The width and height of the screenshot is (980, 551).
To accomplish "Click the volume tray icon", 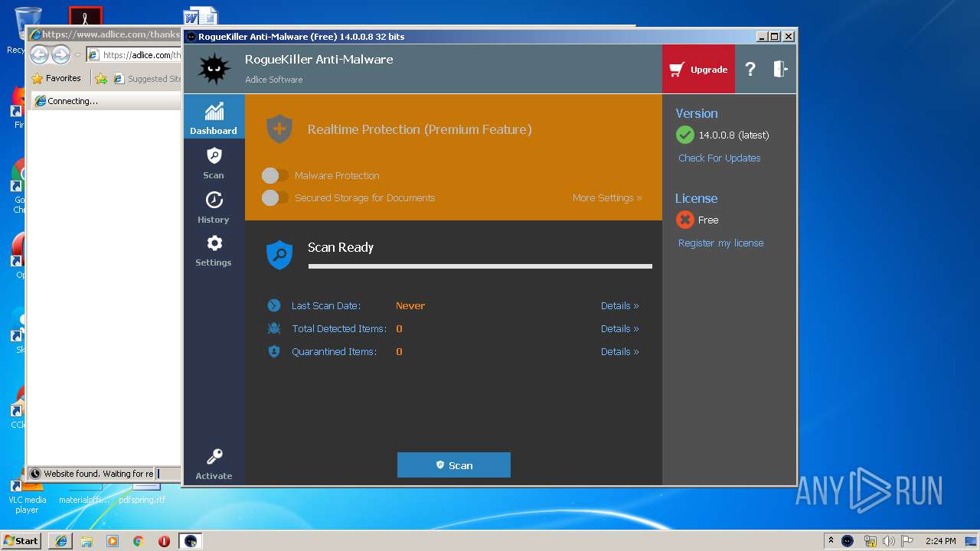I will coord(889,541).
